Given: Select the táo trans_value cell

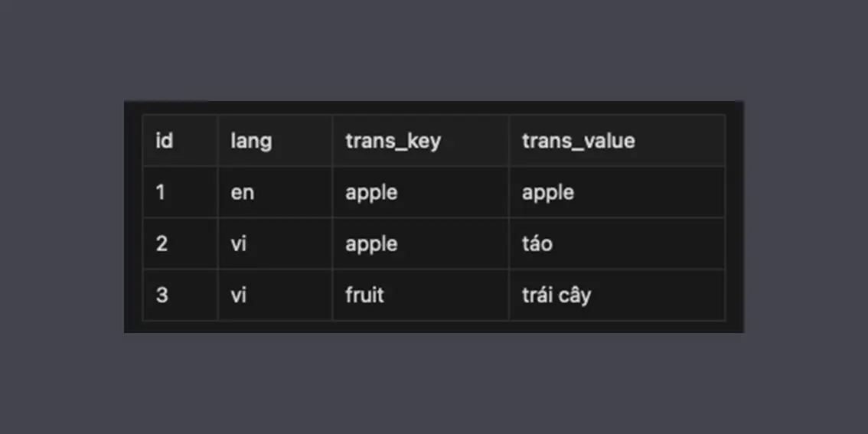Looking at the screenshot, I should tap(617, 243).
